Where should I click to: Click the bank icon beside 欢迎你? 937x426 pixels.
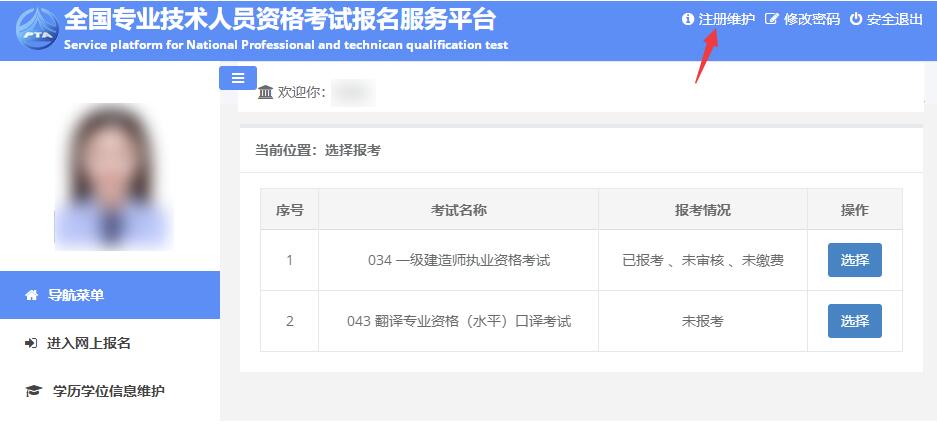tap(265, 93)
